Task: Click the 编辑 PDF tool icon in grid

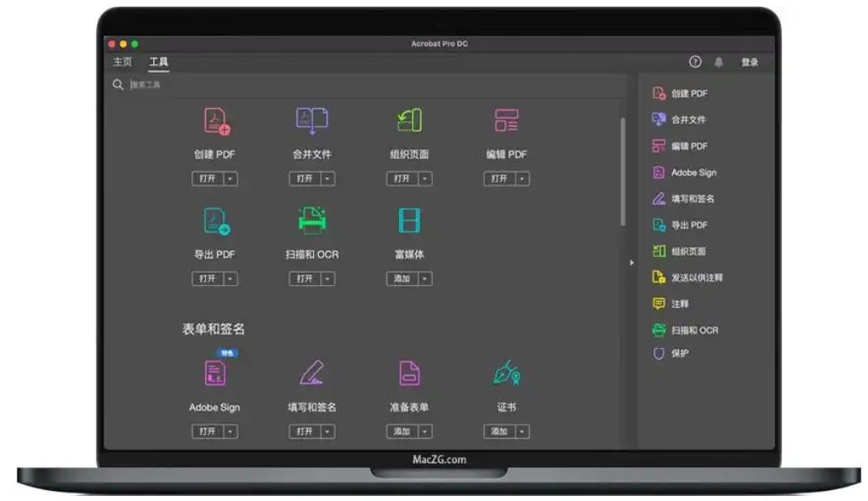Action: pyautogui.click(x=506, y=120)
